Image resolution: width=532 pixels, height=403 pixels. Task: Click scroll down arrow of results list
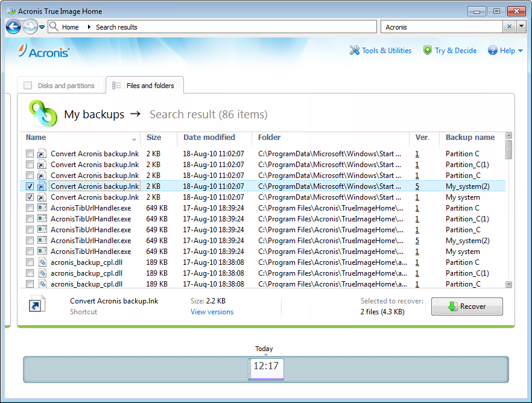tap(508, 284)
